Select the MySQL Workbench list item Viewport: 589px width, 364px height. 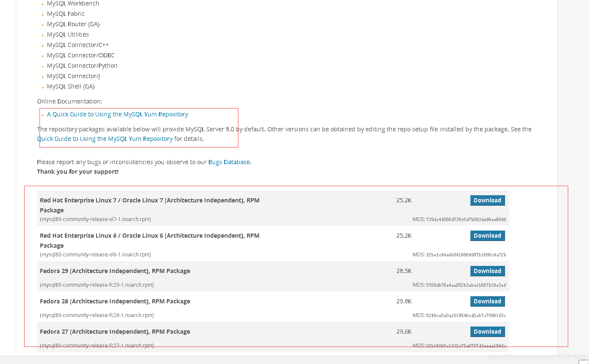[x=73, y=3]
